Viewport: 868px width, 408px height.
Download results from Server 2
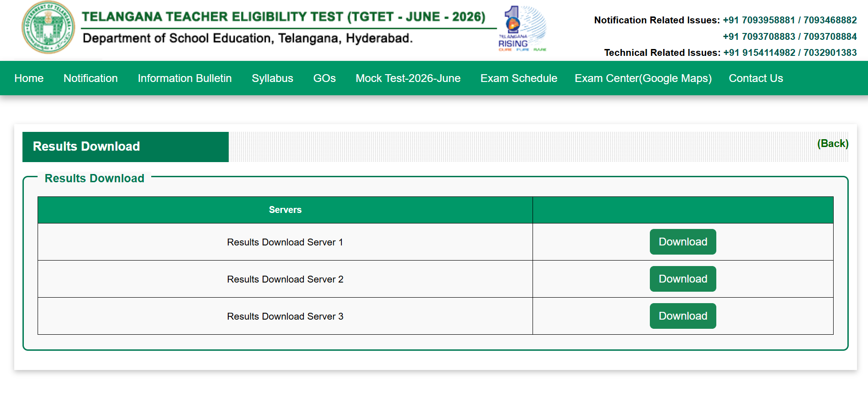(x=683, y=279)
